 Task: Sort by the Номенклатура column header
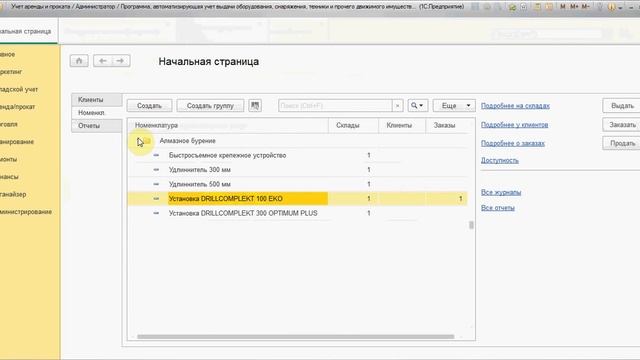coord(228,125)
